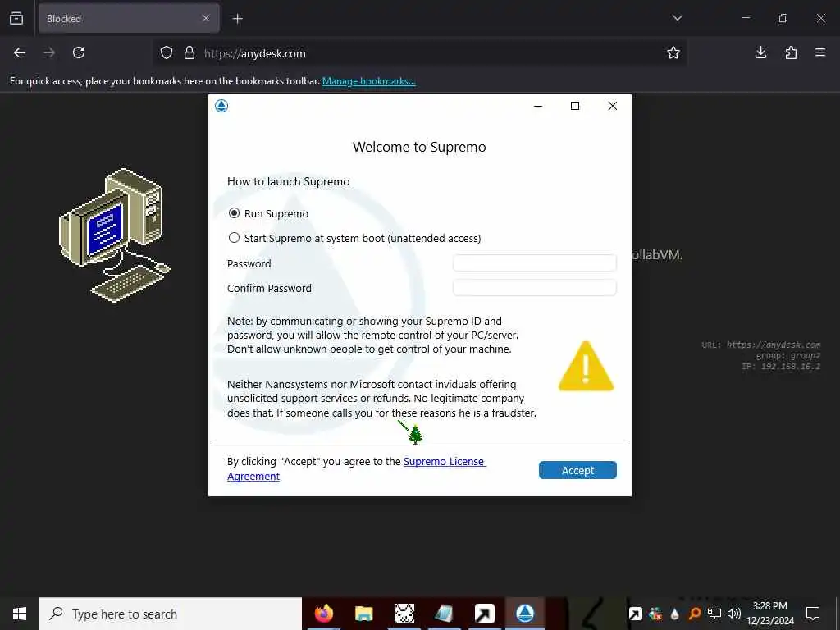Click the taskbar search box
Screen dimensions: 840x630
(x=171, y=614)
